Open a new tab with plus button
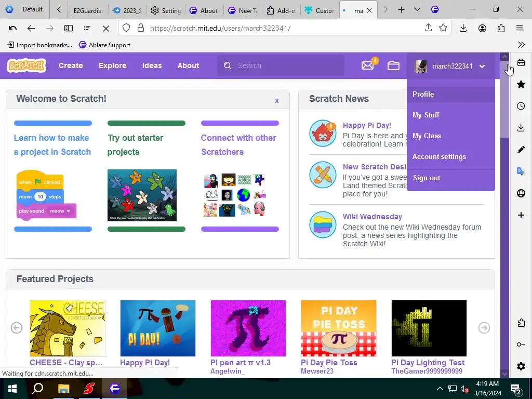The height and width of the screenshot is (399, 532). (402, 10)
